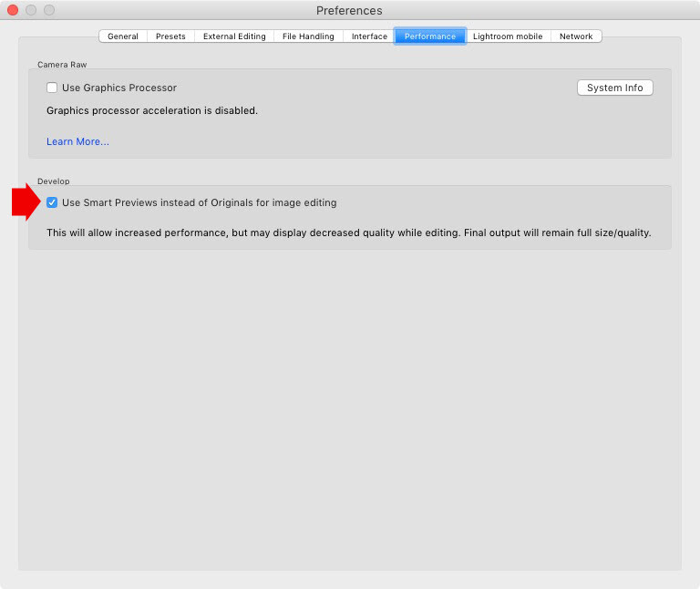Open the Interface tab
This screenshot has width=700, height=589.
(369, 36)
